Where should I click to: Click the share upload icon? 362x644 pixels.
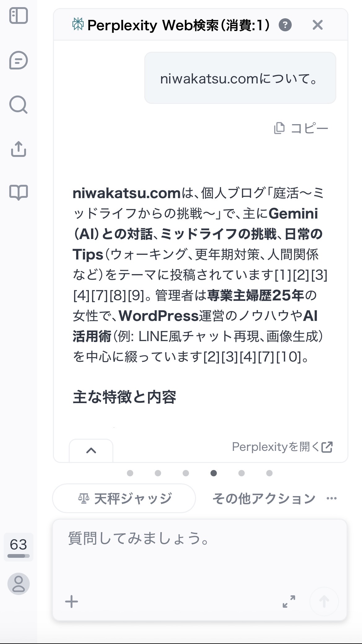[19, 149]
